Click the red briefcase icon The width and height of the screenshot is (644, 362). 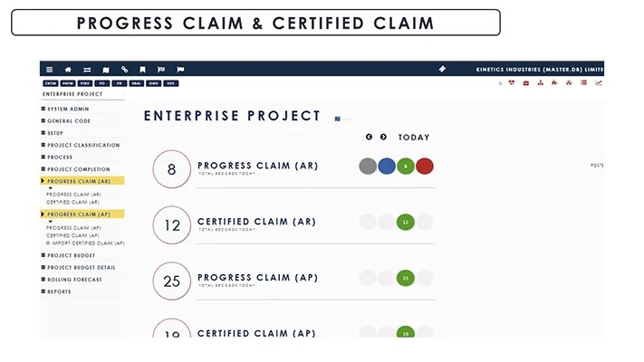(x=527, y=83)
